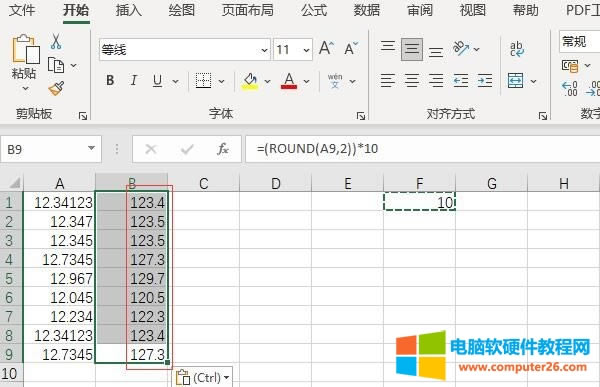The height and width of the screenshot is (387, 600).
Task: Click the Increase Indent icon
Action: click(485, 81)
